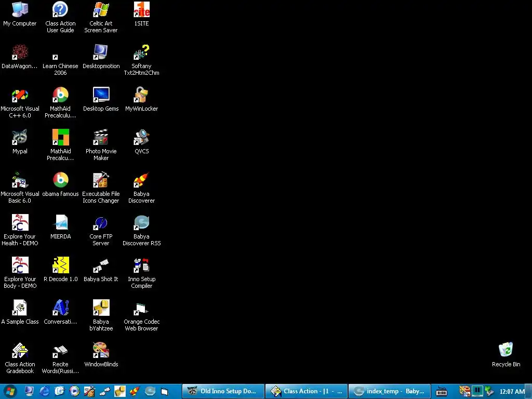532x399 pixels.
Task: Select the WindowBlinds desktop shortcut
Action: click(101, 354)
